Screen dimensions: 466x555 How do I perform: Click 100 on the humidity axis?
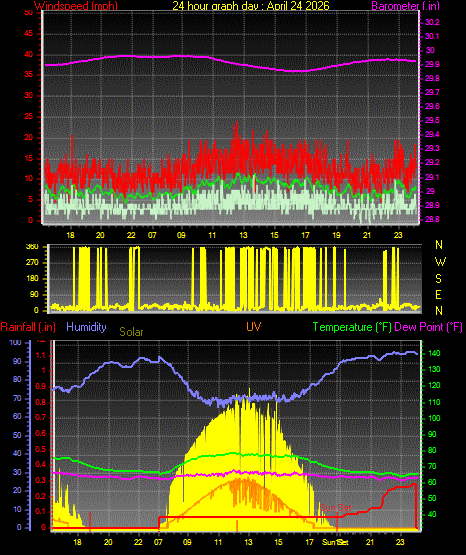[x=15, y=342]
